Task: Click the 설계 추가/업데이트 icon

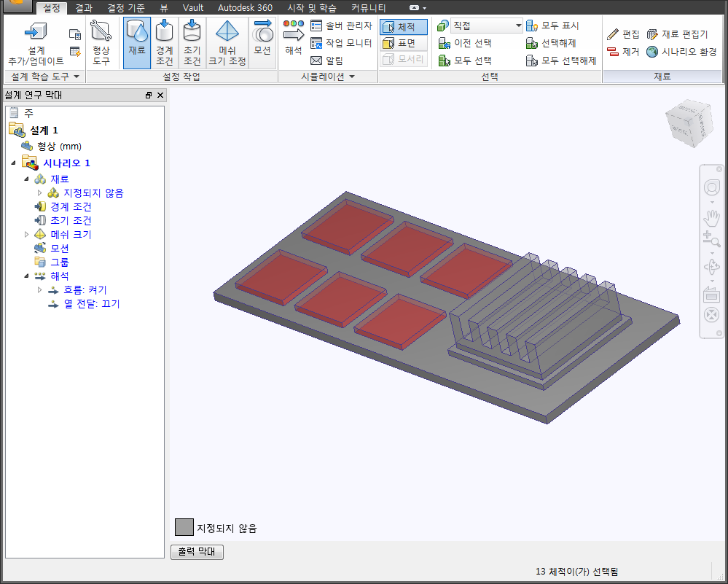Action: point(36,43)
